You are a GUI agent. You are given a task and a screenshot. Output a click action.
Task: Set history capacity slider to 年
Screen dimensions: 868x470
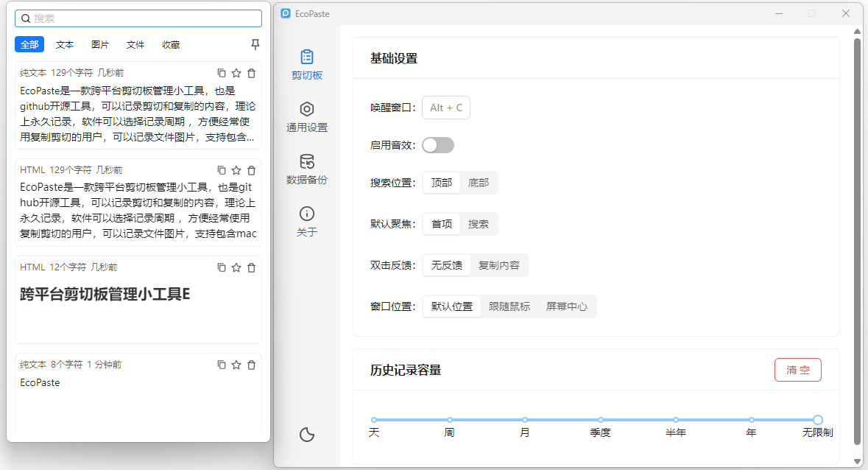[x=751, y=420]
